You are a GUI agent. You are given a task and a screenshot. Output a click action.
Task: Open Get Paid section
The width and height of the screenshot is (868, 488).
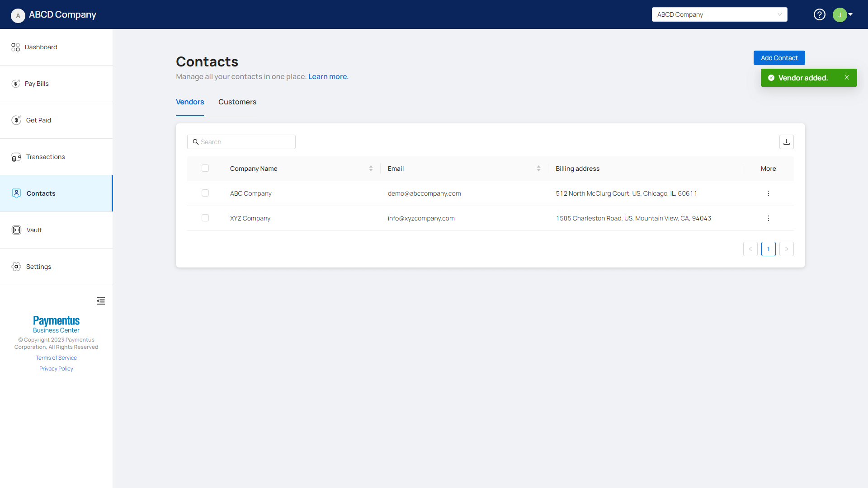point(38,120)
